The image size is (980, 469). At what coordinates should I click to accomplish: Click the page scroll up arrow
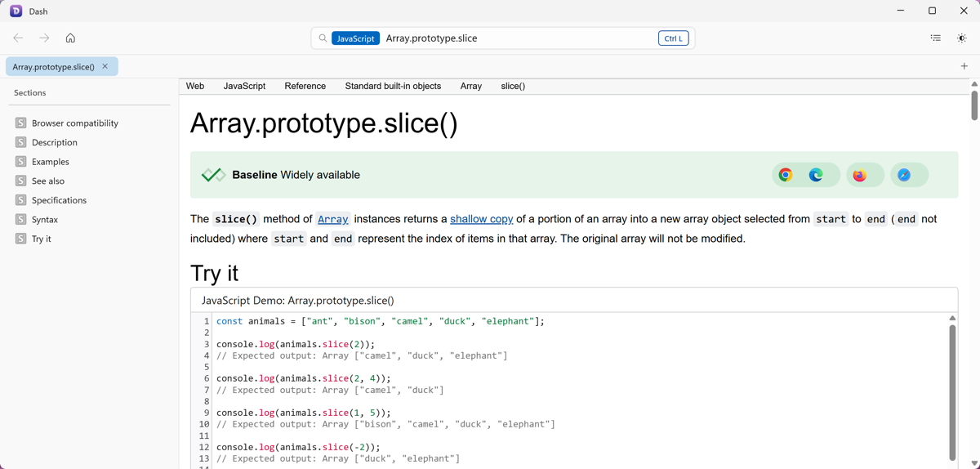974,84
